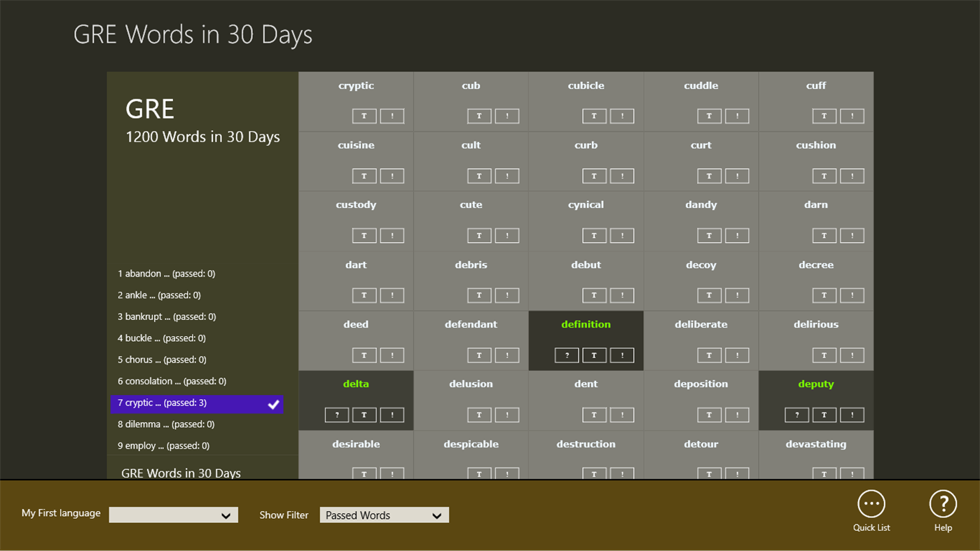The width and height of the screenshot is (980, 551).
Task: Click the T icon under the word cryptic
Action: coord(364,116)
